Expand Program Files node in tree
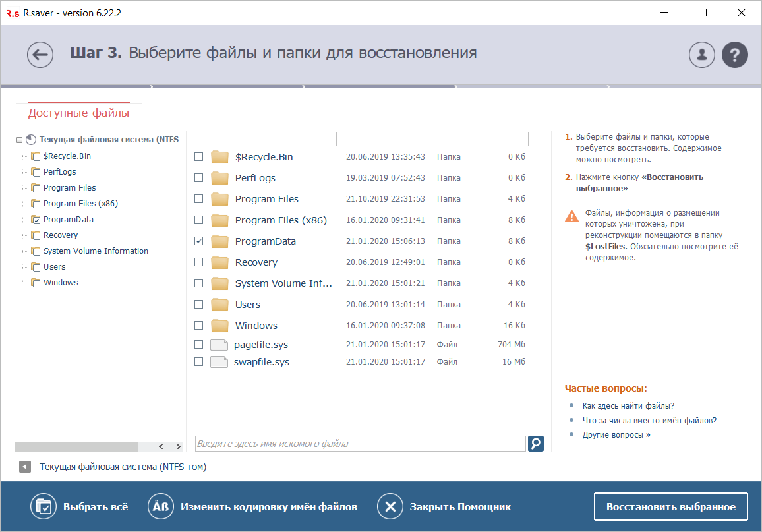The height and width of the screenshot is (532, 762). coord(24,188)
